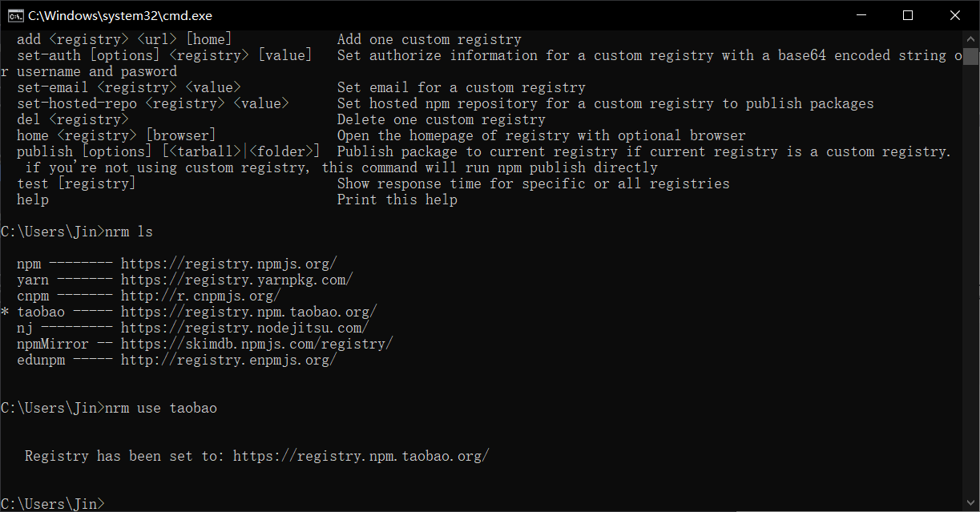The height and width of the screenshot is (512, 980).
Task: Click the registry.nodejitsu.com URL
Action: pos(244,328)
